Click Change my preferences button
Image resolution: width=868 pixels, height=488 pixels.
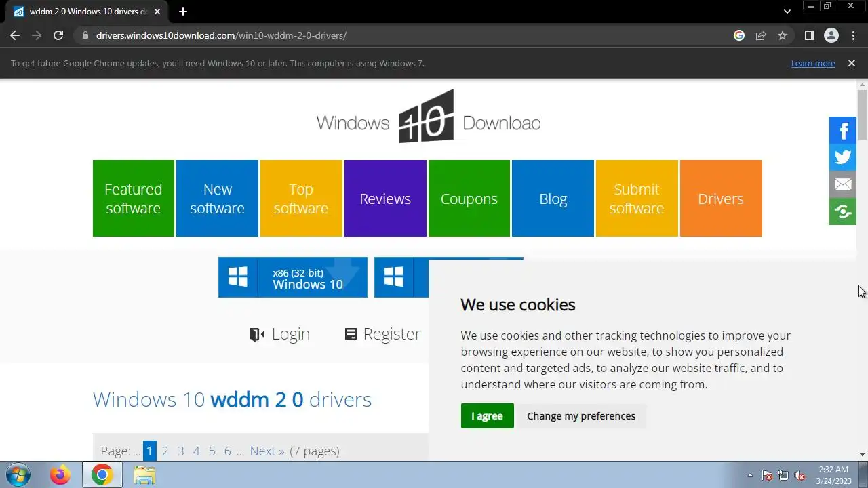[x=581, y=416]
